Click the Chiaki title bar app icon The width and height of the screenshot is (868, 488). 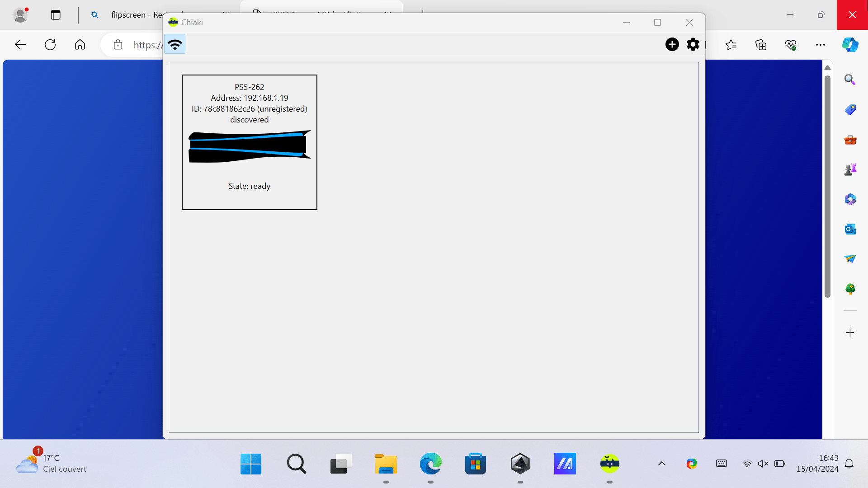pos(173,22)
